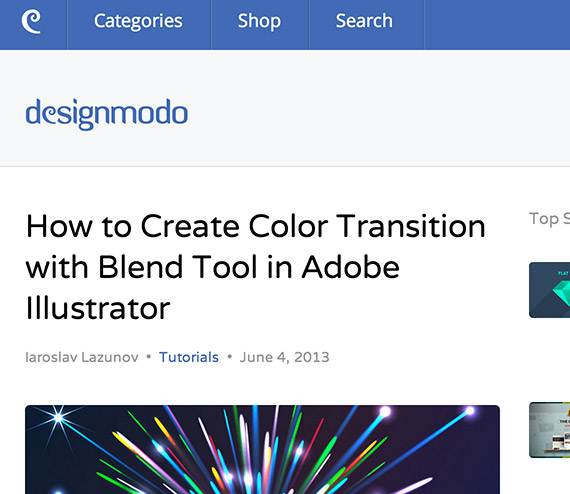The image size is (570, 494).
Task: Click the article title about Blend Tool
Action: click(x=256, y=267)
